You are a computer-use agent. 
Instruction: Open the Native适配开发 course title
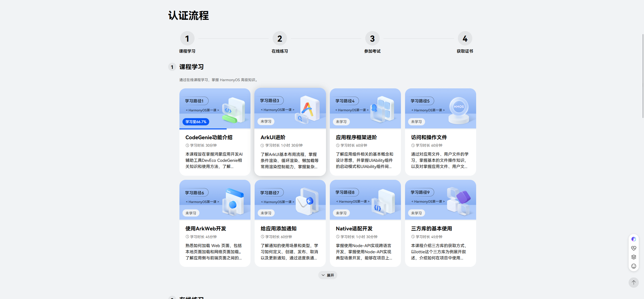click(x=354, y=229)
